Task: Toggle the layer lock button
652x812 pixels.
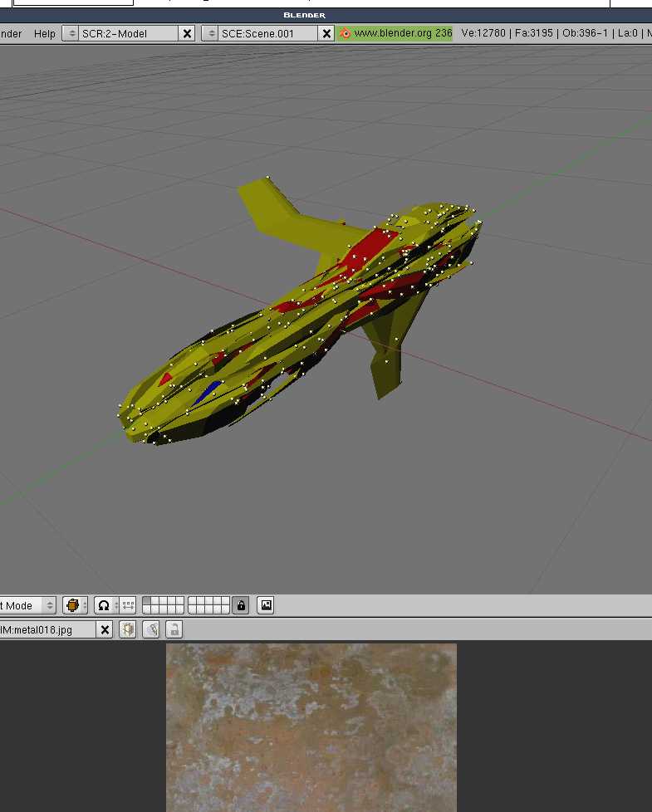Action: pyautogui.click(x=241, y=605)
